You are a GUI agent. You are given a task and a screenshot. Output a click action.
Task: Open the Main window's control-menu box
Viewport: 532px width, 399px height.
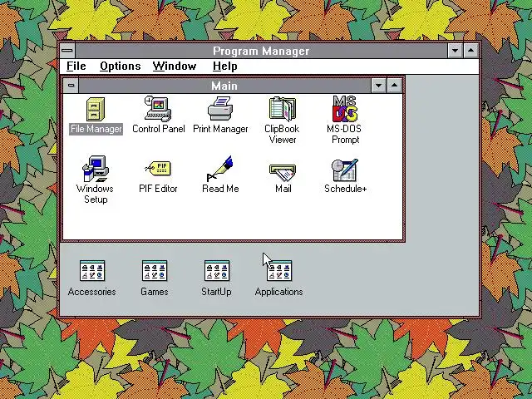pos(71,86)
